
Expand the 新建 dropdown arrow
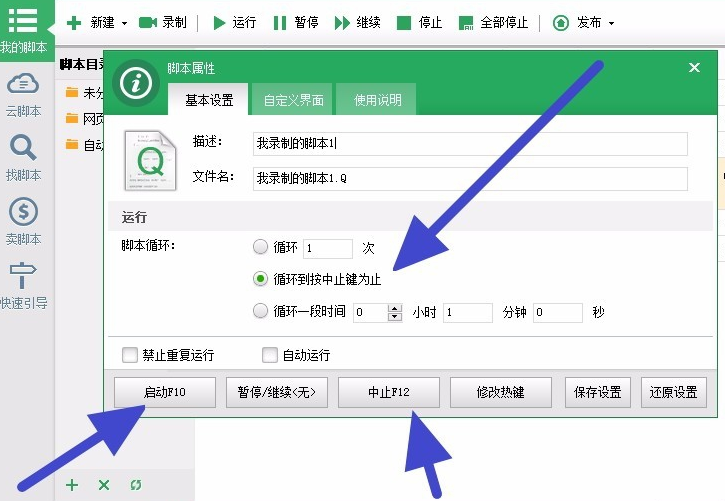[x=124, y=23]
